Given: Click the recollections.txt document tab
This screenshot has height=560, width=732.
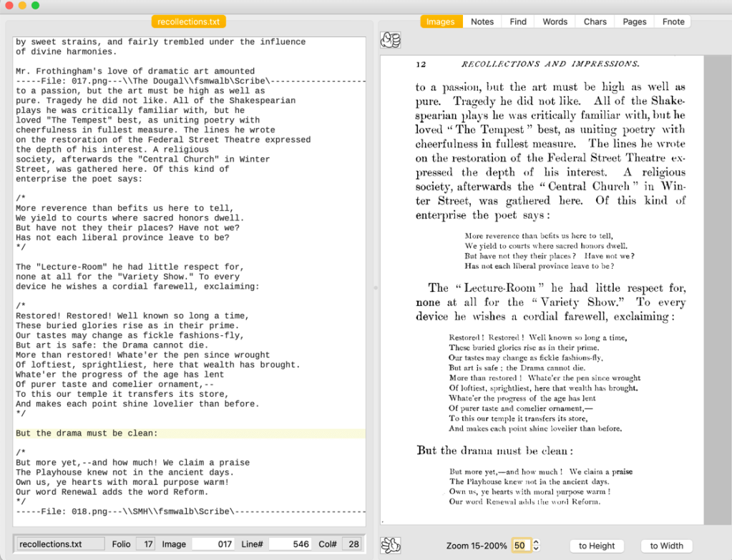Looking at the screenshot, I should [x=188, y=21].
